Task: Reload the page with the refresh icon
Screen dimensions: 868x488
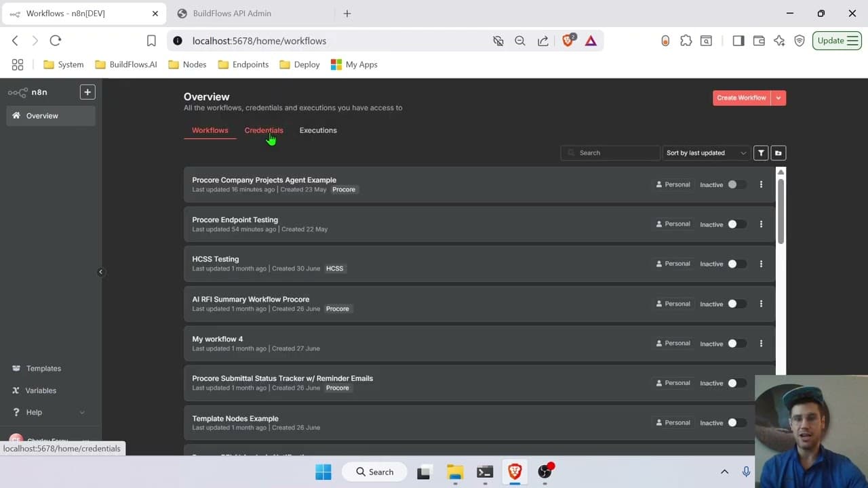Action: [x=56, y=41]
